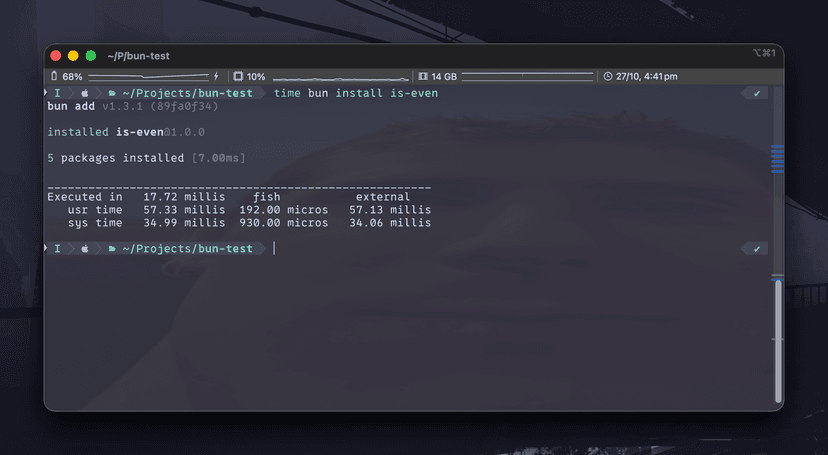Click the green full-screen window button
This screenshot has height=455, width=828.
[x=91, y=56]
